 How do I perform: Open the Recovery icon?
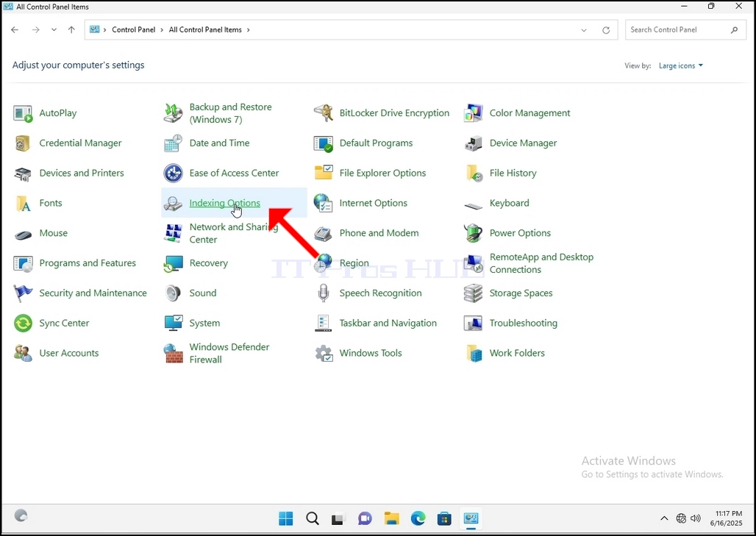click(173, 263)
